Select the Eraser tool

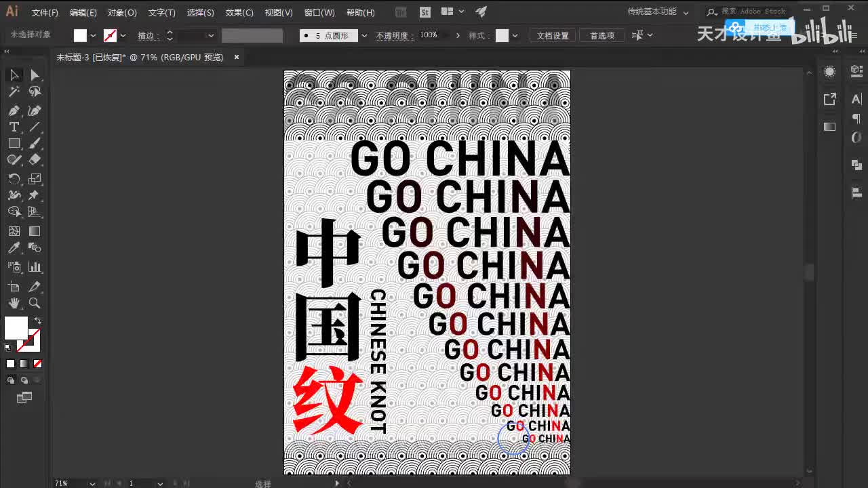pos(35,160)
